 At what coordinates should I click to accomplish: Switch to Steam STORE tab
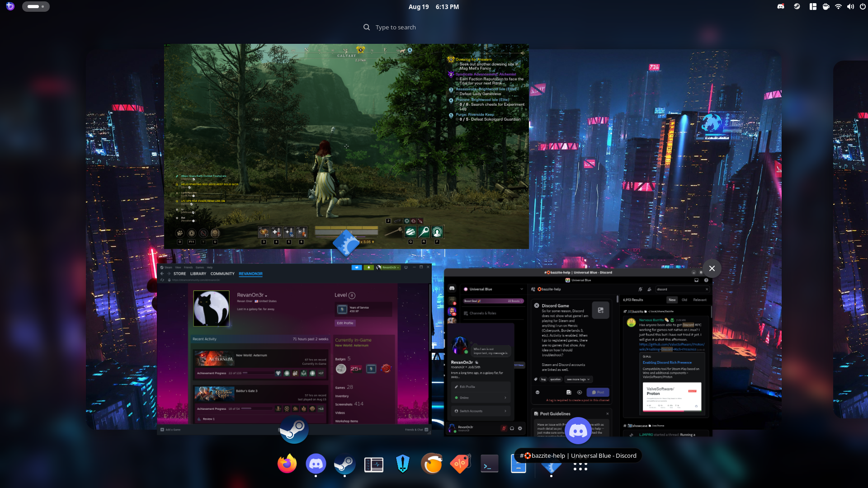pos(179,274)
